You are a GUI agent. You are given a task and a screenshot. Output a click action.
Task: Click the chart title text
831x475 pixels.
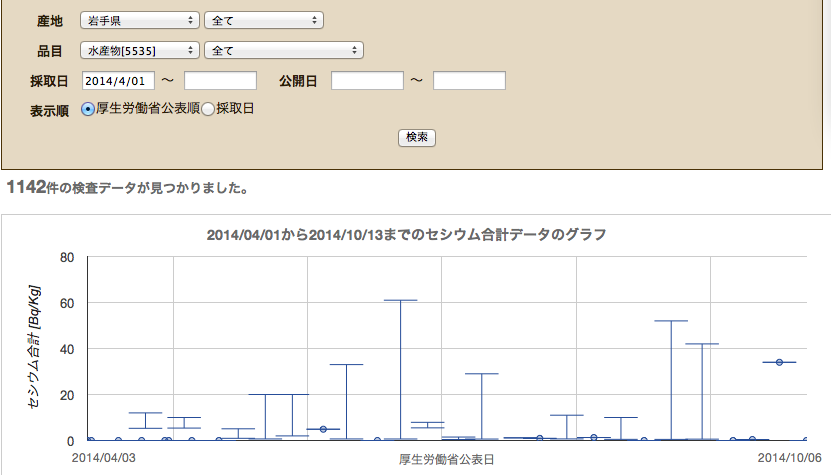pyautogui.click(x=406, y=235)
